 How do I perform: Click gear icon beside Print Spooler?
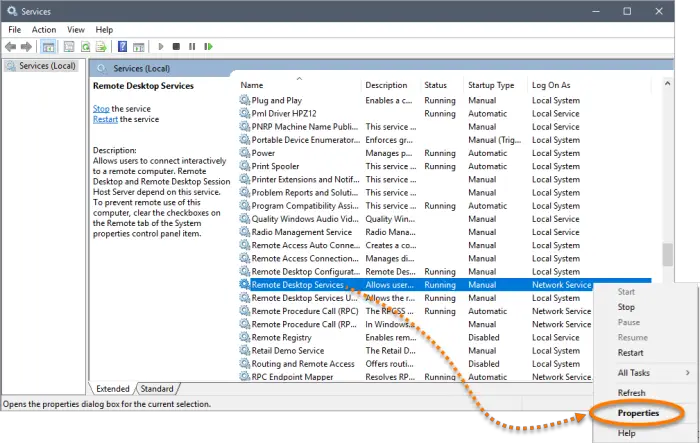[244, 166]
